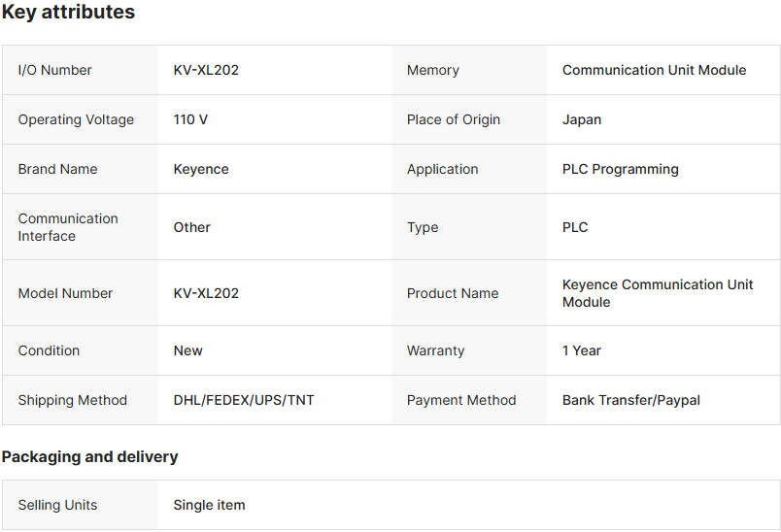Select the Keyence brand name value
Image resolution: width=781 pixels, height=532 pixels.
pyautogui.click(x=201, y=169)
